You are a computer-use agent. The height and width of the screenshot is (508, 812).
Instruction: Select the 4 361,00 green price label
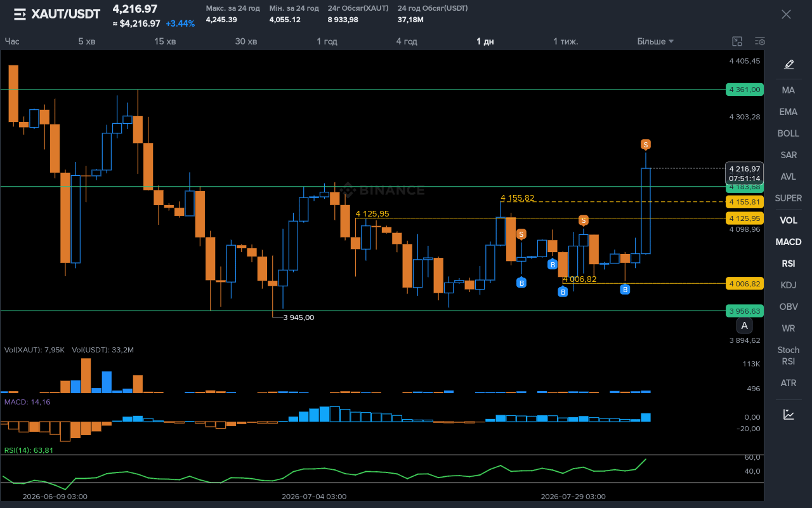click(745, 90)
